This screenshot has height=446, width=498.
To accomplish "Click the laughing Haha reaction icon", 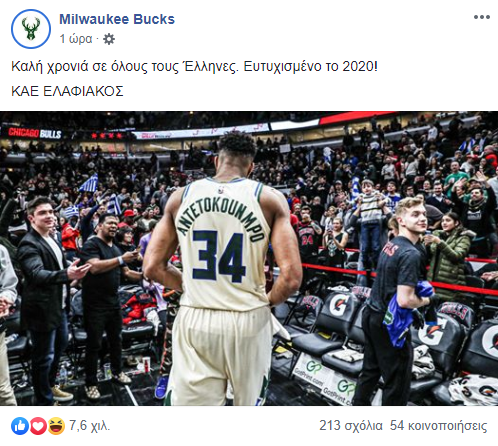I will tap(56, 426).
